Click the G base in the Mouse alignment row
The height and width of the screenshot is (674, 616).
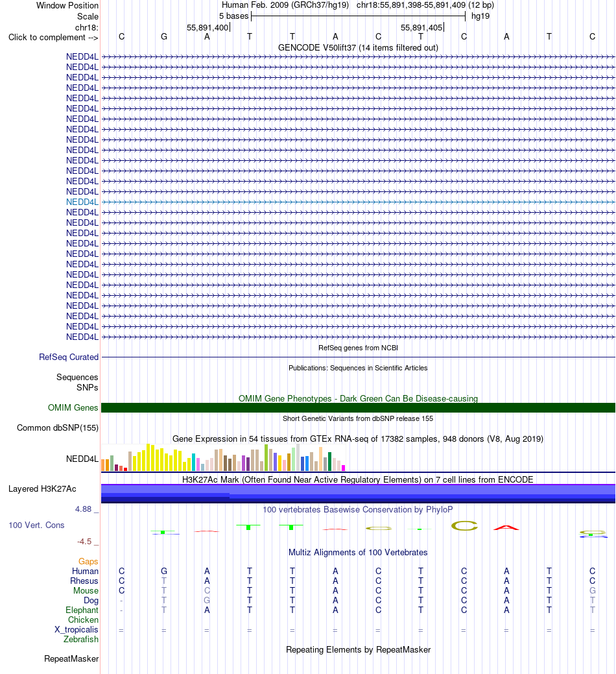pyautogui.click(x=593, y=590)
